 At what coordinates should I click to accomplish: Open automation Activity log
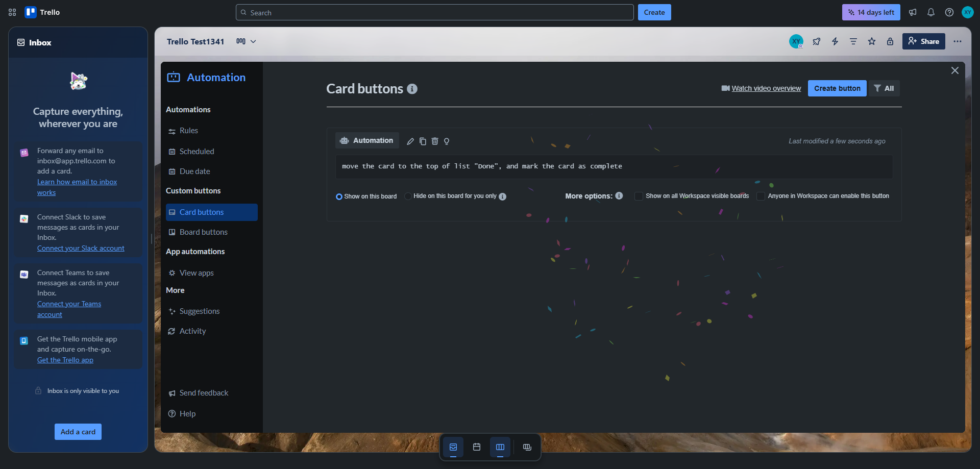coord(211,331)
